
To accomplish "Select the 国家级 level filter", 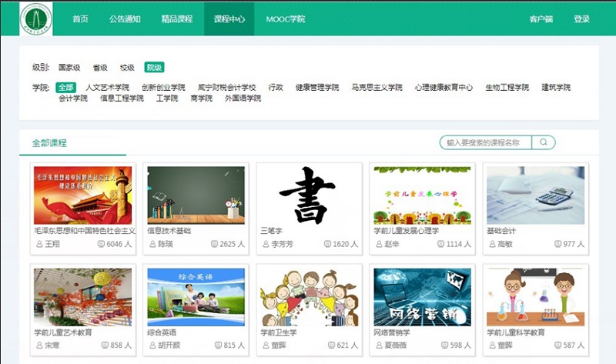I will (x=69, y=68).
